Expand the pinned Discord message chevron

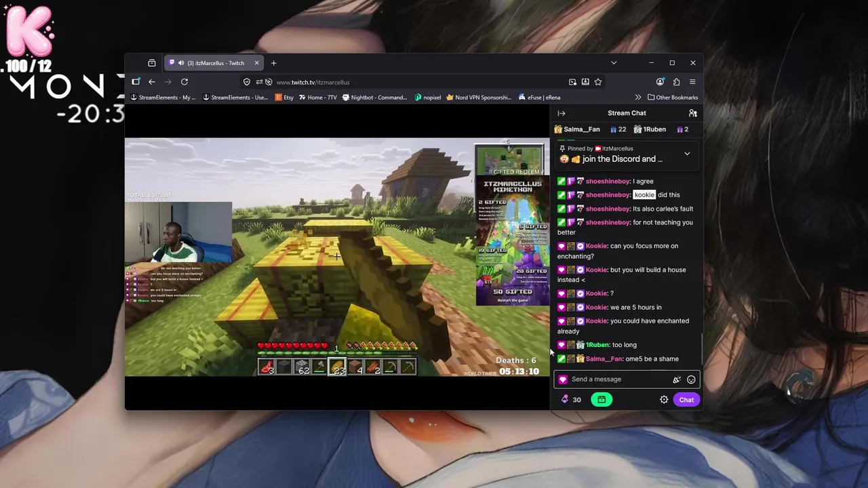687,154
